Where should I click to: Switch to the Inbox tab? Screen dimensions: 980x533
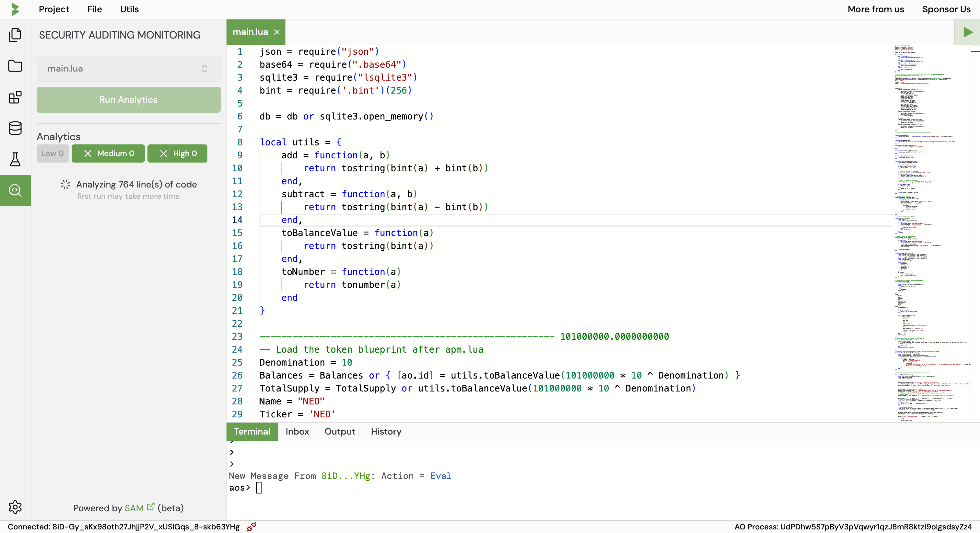point(297,432)
